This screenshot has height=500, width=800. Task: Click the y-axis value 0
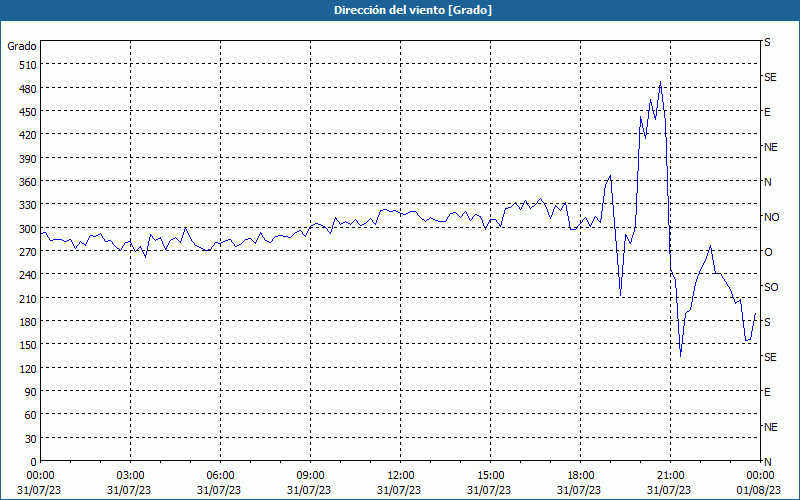[34, 462]
